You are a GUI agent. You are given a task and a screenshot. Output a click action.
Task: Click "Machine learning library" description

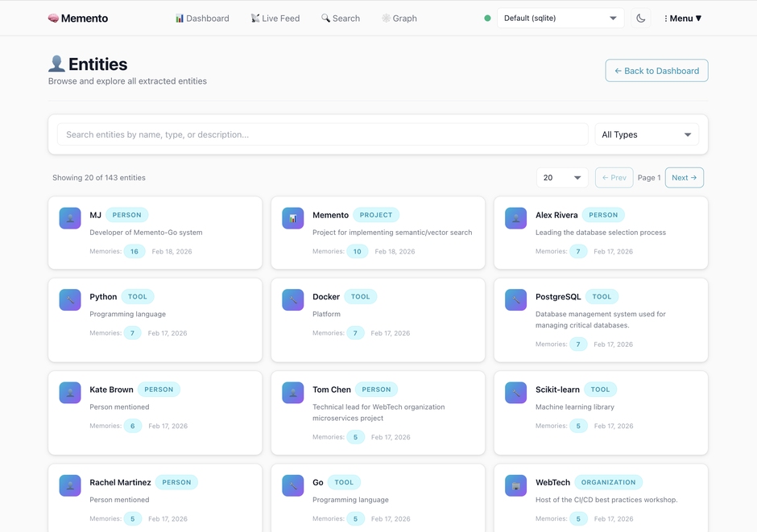click(x=574, y=407)
